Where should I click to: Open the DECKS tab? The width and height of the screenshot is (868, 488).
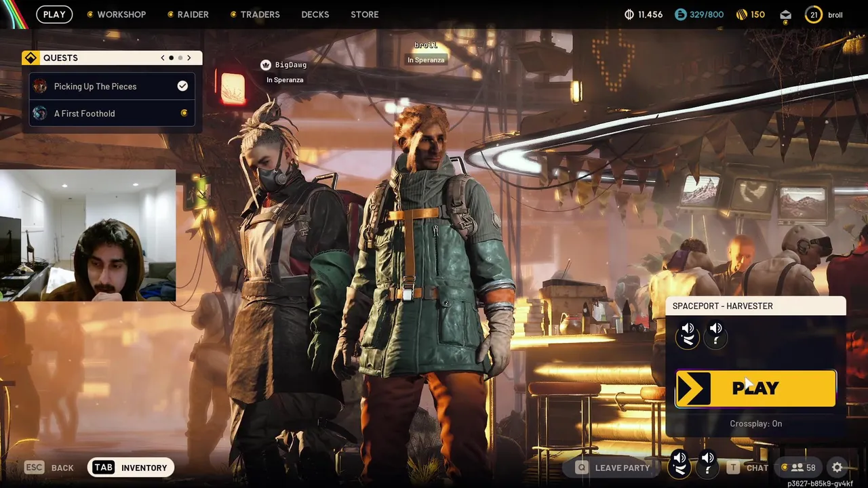pyautogui.click(x=315, y=14)
